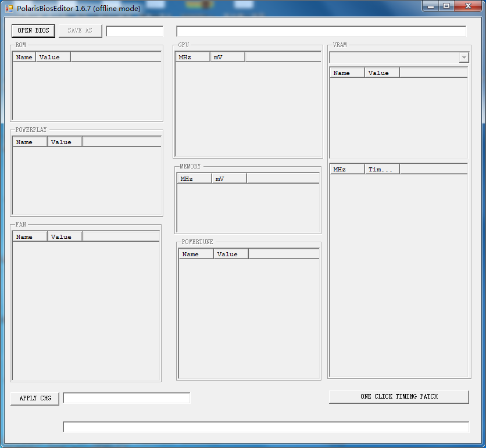Click the Value column header in ROM
This screenshot has width=486, height=448.
point(52,57)
